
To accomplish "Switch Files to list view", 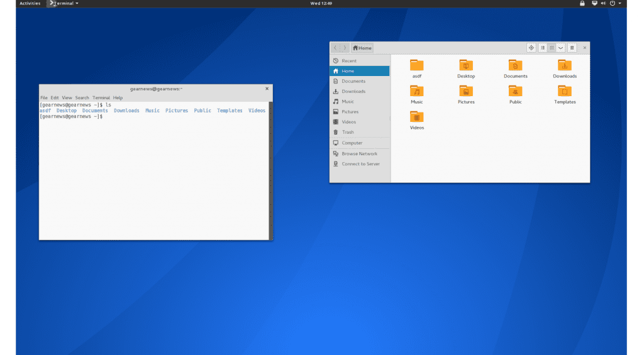I will click(x=543, y=48).
